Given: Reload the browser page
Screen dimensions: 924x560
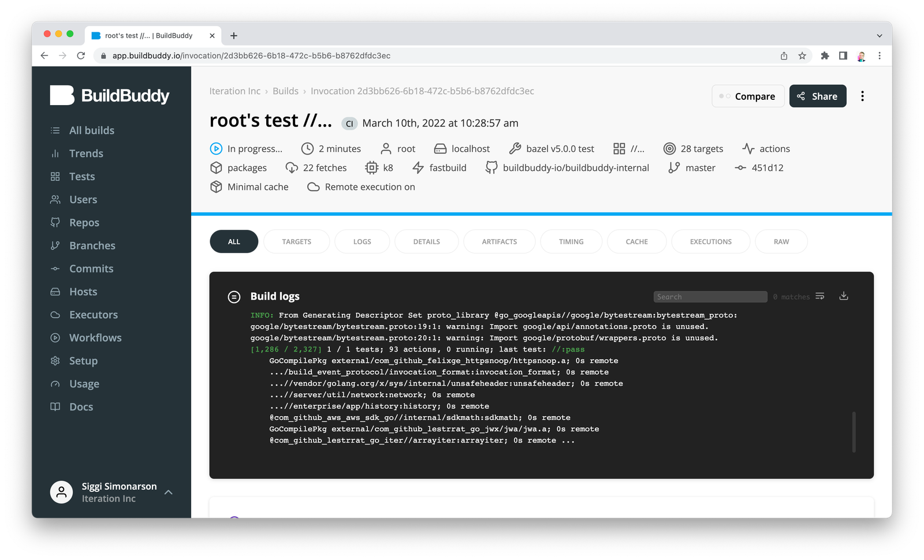Looking at the screenshot, I should (x=81, y=56).
